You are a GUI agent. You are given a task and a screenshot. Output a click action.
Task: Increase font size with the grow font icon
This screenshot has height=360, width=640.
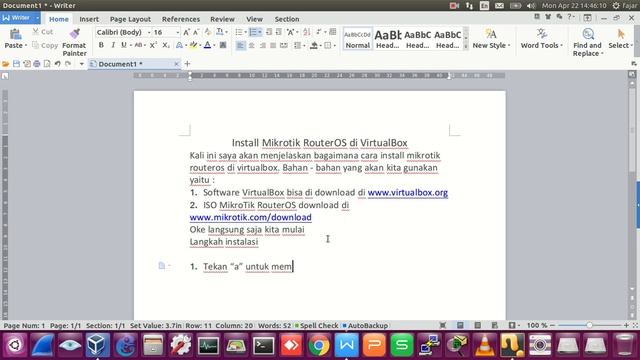pyautogui.click(x=186, y=32)
